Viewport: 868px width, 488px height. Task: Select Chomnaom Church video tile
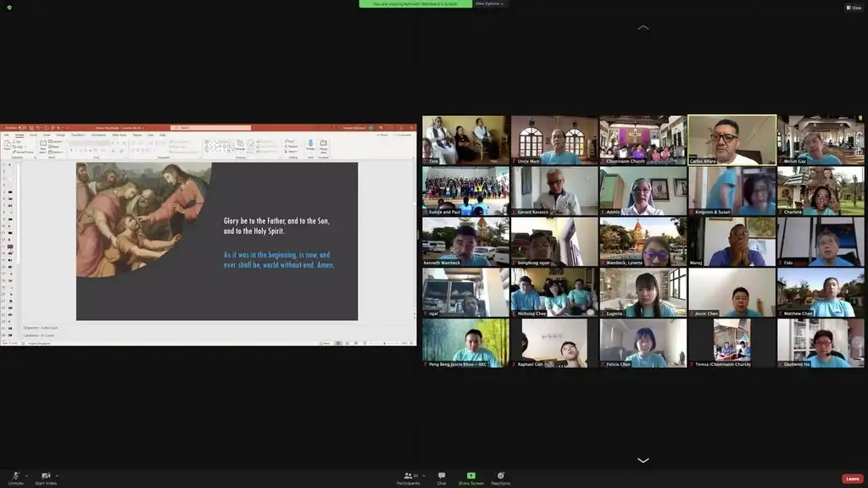click(x=643, y=140)
